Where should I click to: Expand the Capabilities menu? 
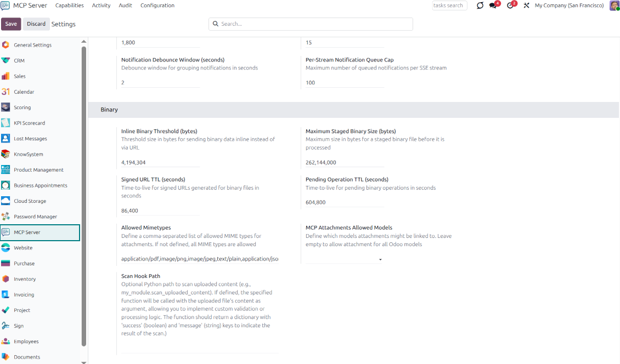point(69,5)
